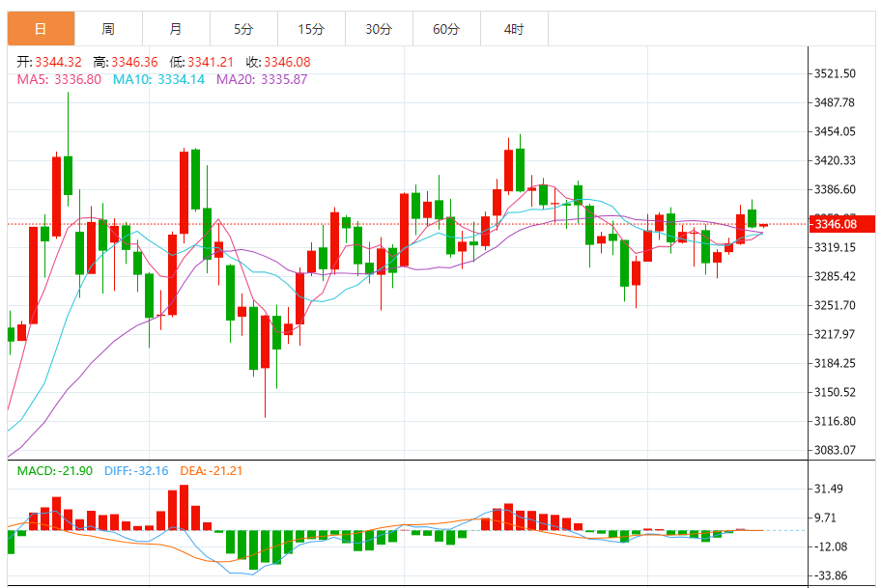Click the 3420.33 price axis label
The height and width of the screenshot is (588, 881).
(835, 160)
